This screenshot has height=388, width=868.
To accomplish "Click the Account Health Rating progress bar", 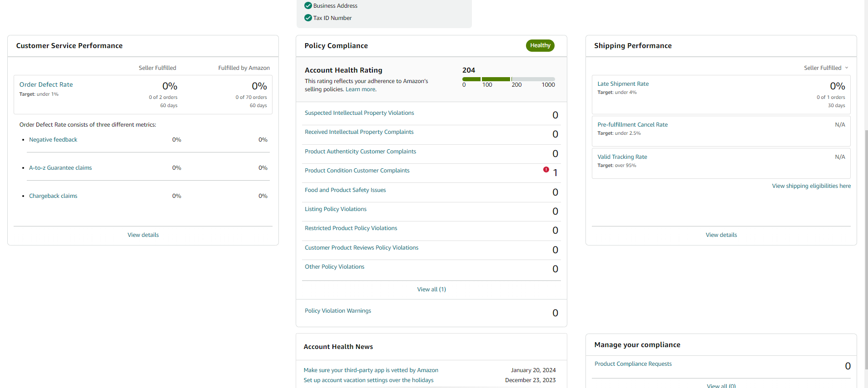I will 509,79.
